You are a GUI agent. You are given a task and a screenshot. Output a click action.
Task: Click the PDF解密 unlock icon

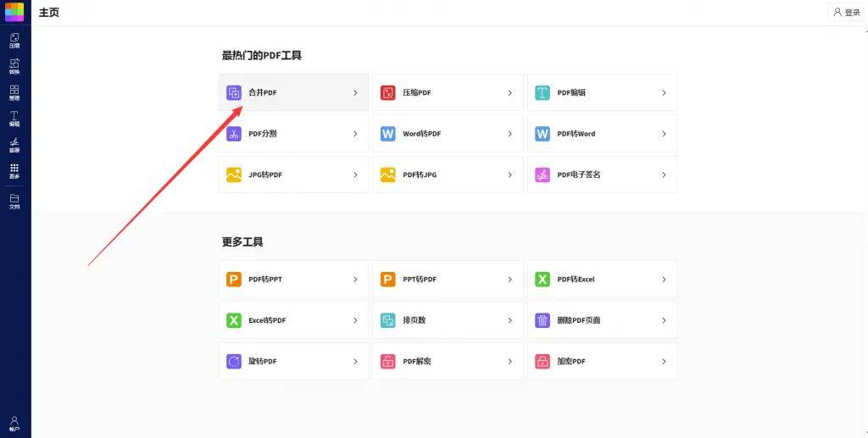(x=388, y=361)
